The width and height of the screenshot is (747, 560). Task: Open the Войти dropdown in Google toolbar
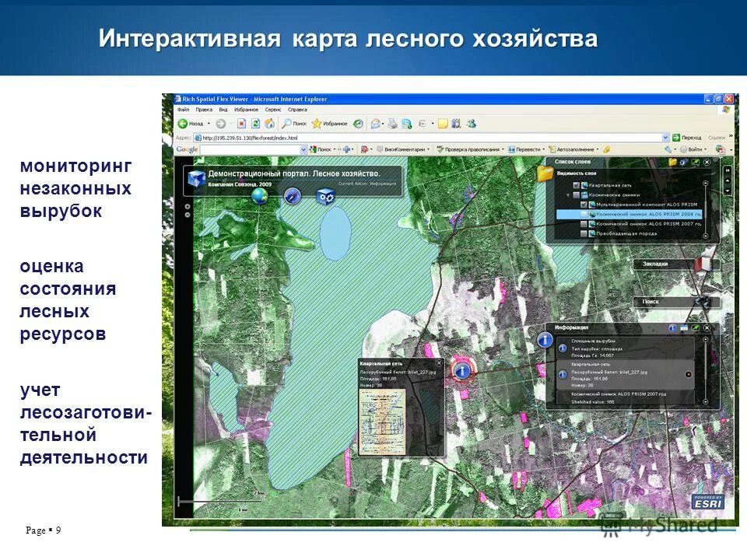[706, 149]
